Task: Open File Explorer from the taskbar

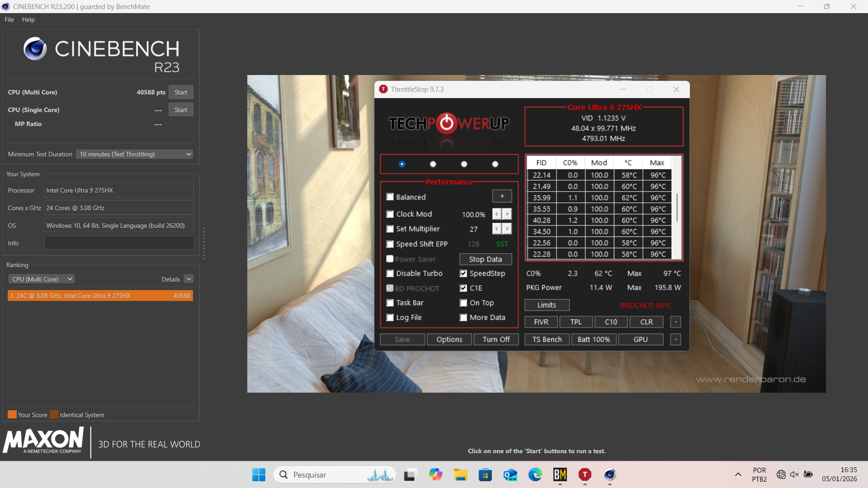Action: coord(460,474)
